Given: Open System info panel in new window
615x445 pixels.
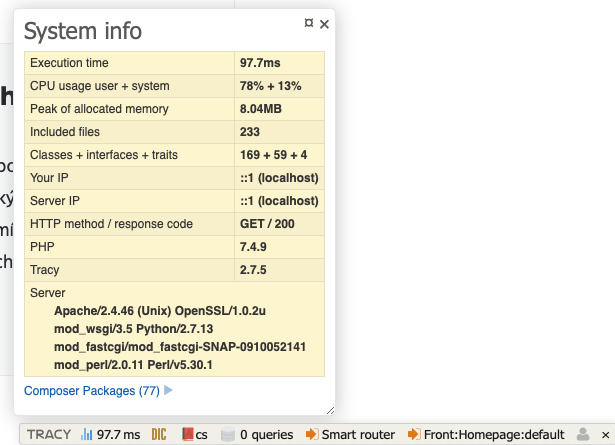Looking at the screenshot, I should pos(309,23).
